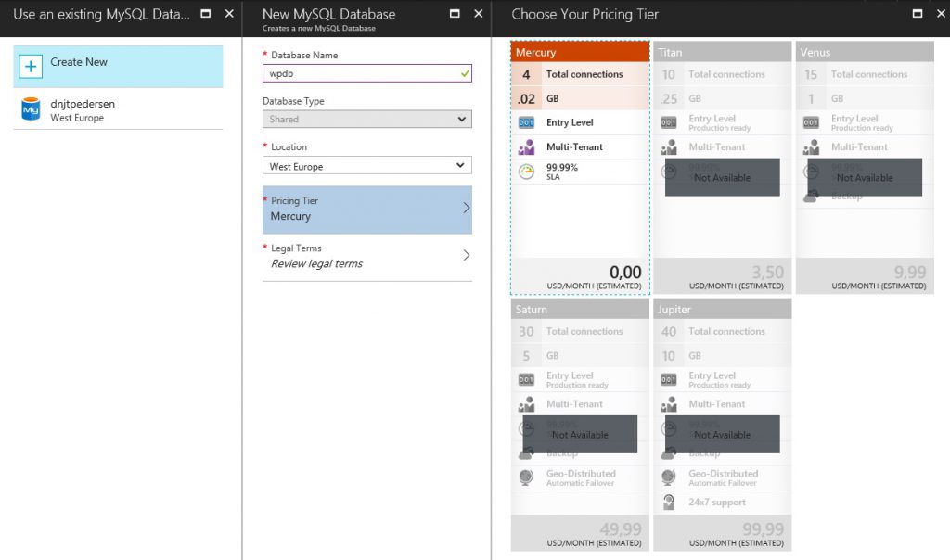950x560 pixels.
Task: Click Mercury tier 99.99% SLA gauge icon
Action: pyautogui.click(x=526, y=172)
